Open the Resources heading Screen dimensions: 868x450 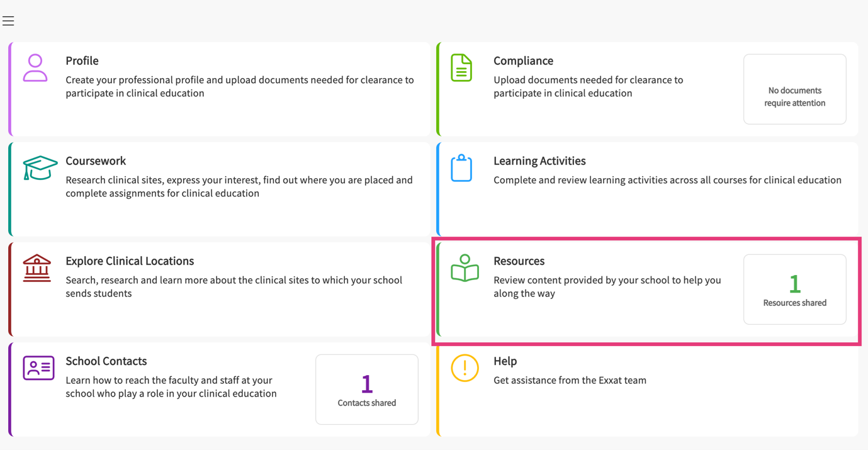pyautogui.click(x=519, y=261)
